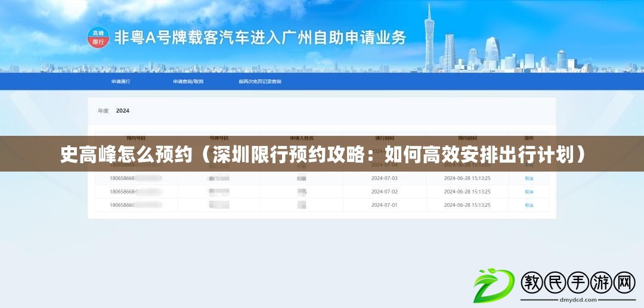Select the 2024-07-03 travel date cell
Screen dimensions: 644x308
click(x=385, y=178)
